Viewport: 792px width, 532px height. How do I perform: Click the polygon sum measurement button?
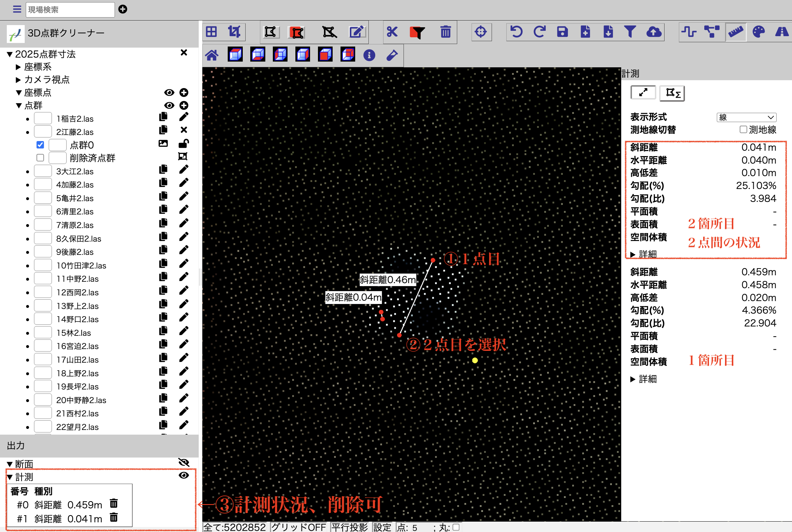click(x=672, y=93)
